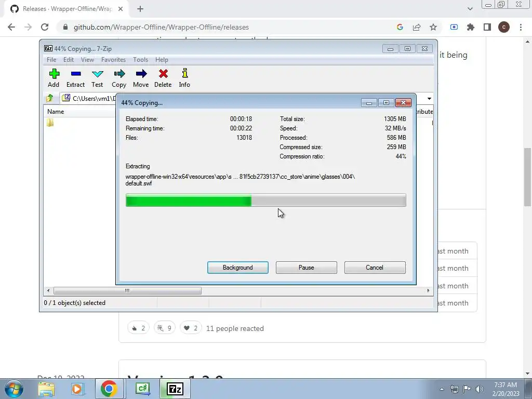Open Chrome profile avatar C
The width and height of the screenshot is (532, 399).
tap(504, 27)
